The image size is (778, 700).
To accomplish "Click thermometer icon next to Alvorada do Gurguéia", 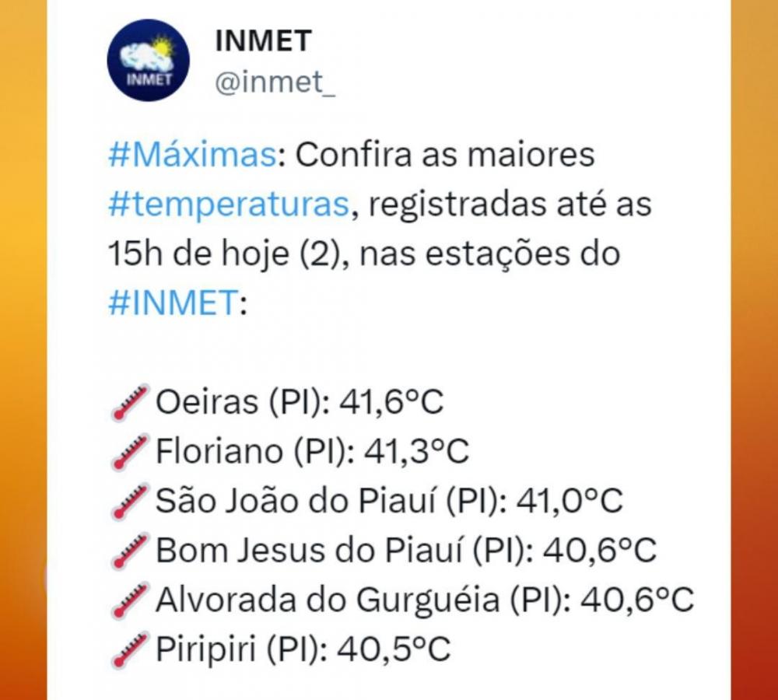I will (x=129, y=600).
